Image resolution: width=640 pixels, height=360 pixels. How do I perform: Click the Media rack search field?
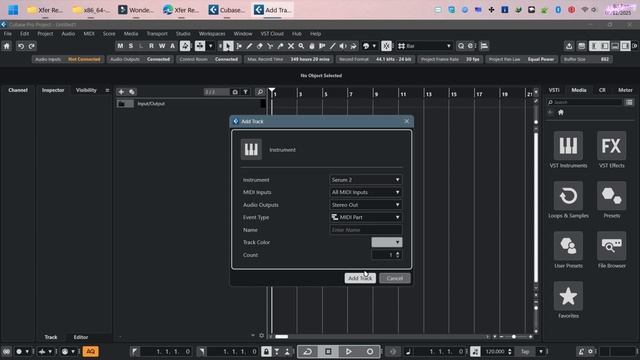584,102
